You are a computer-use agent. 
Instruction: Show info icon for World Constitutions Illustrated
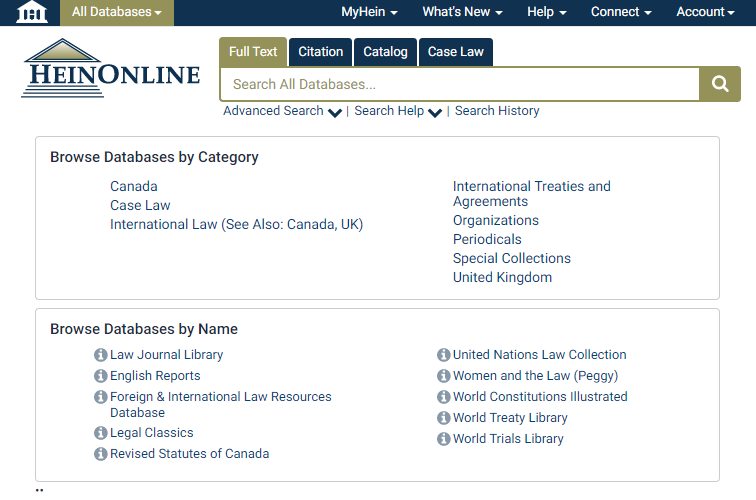(x=443, y=397)
